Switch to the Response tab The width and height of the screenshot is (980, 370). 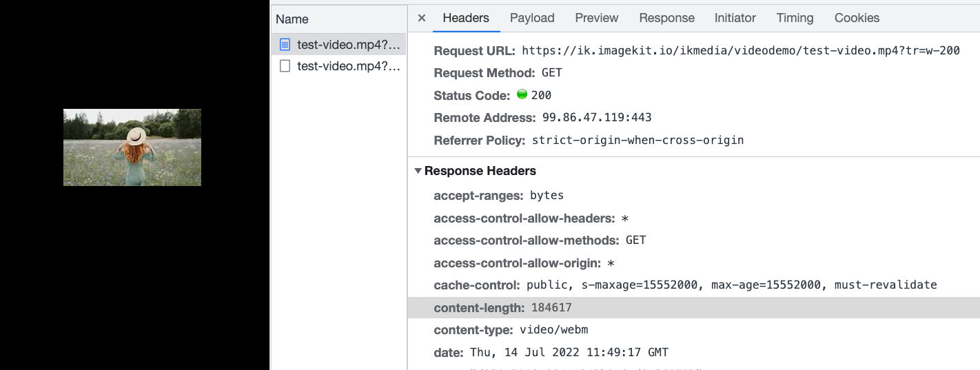666,19
